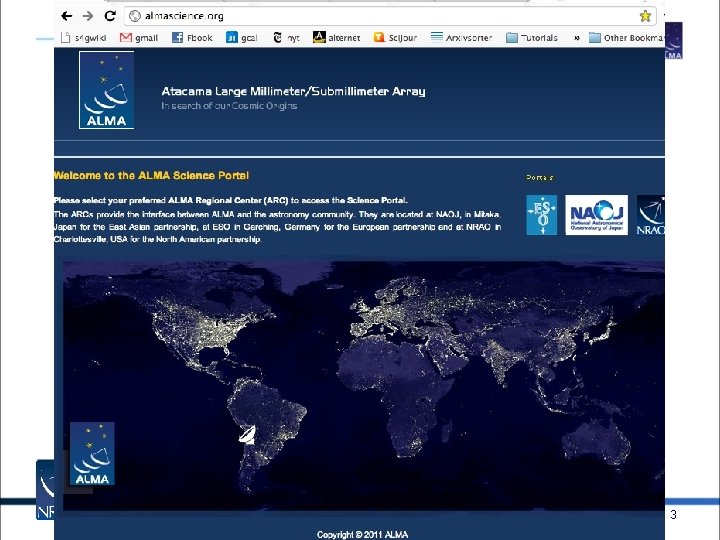Viewport: 720px width, 540px height.
Task: Select the ALMA logo on the world map
Action: (92, 454)
